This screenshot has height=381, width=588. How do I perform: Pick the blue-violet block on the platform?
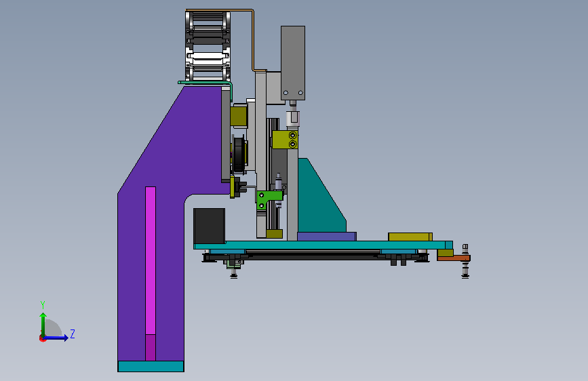[x=327, y=237]
